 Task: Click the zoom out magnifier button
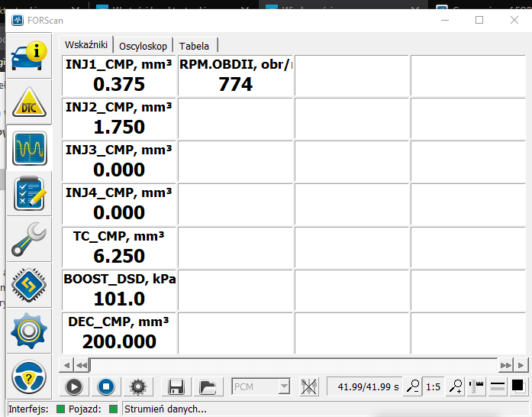click(x=413, y=386)
